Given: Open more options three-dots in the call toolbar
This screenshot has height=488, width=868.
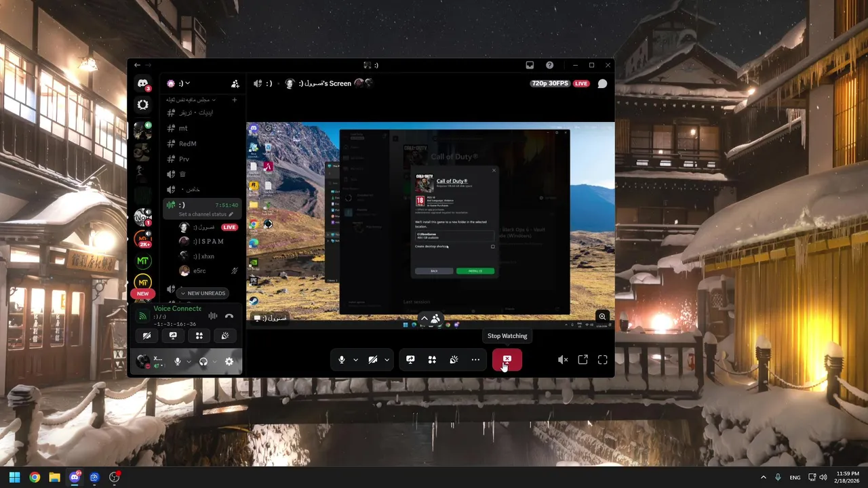Looking at the screenshot, I should (475, 360).
